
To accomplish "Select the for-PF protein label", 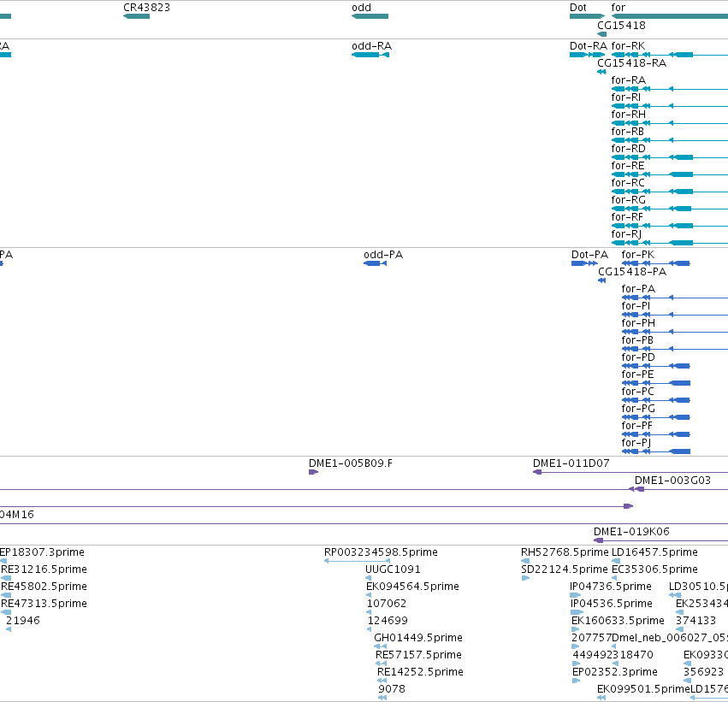I will [637, 426].
